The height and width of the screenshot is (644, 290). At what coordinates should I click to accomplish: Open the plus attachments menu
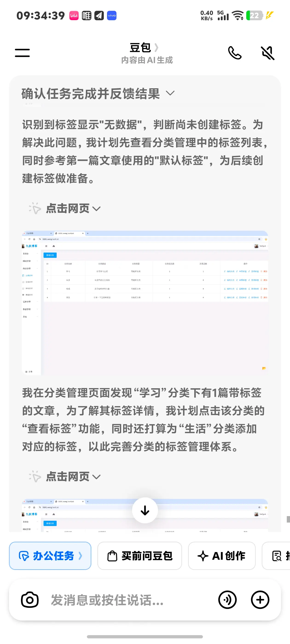pyautogui.click(x=260, y=600)
